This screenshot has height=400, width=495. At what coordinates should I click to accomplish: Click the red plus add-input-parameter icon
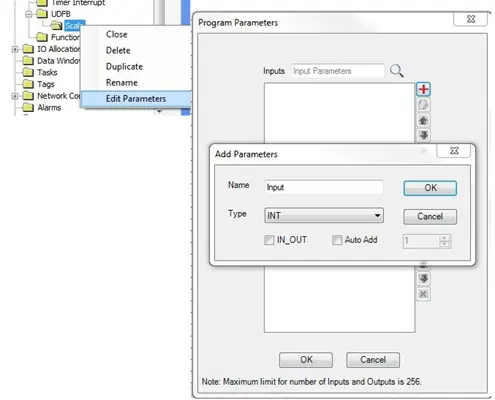pos(423,89)
